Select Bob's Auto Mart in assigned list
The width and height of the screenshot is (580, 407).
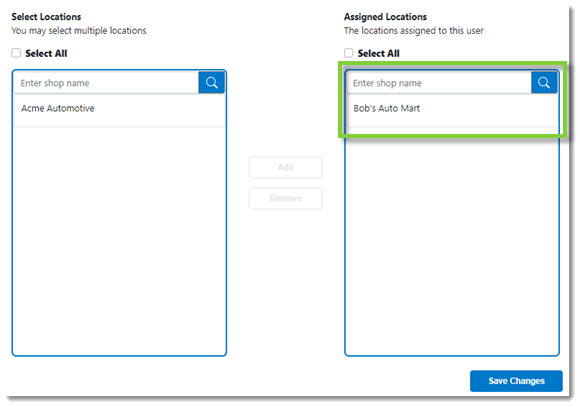(452, 109)
